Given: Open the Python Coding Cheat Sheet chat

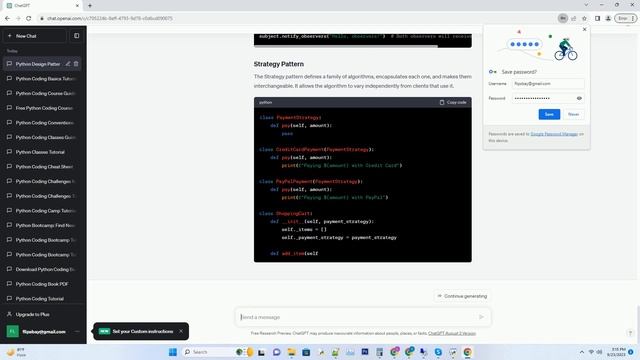Looking at the screenshot, I should (x=42, y=167).
